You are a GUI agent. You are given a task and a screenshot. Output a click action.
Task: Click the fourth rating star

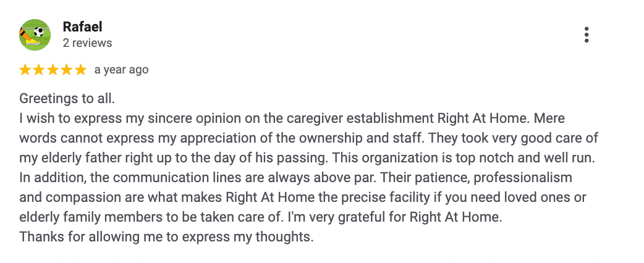coord(67,70)
